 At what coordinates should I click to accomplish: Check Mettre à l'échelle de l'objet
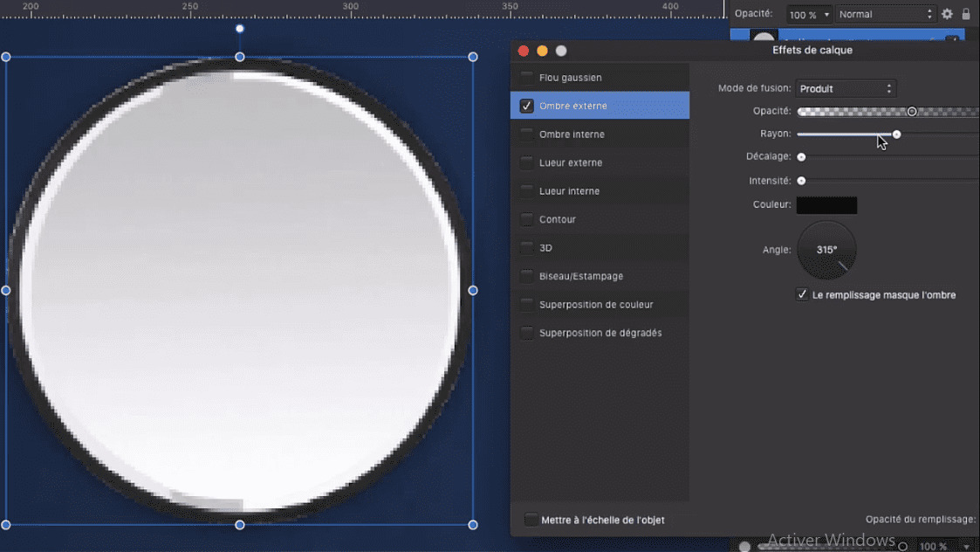531,520
